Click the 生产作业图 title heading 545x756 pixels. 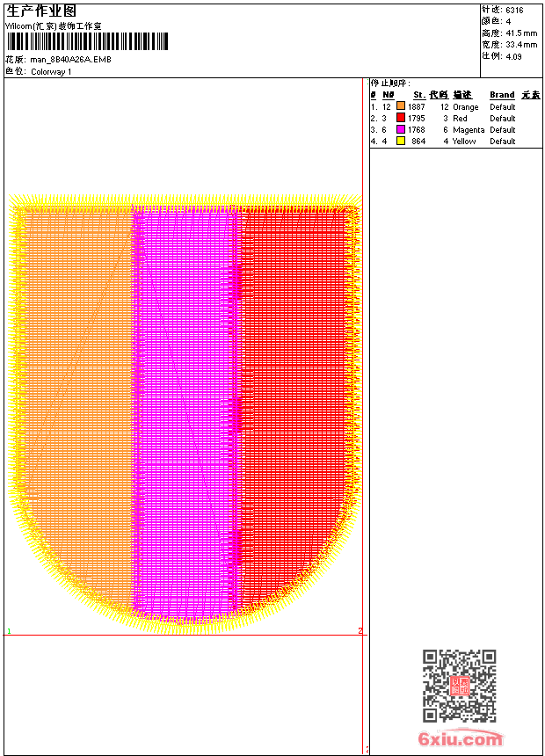[x=41, y=11]
